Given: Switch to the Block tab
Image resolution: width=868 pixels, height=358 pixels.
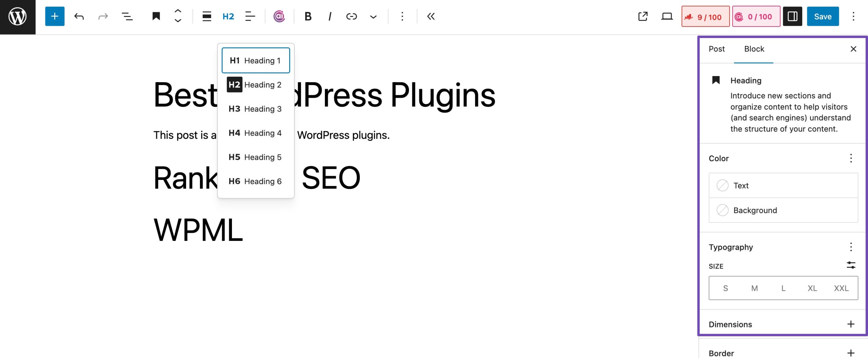Looking at the screenshot, I should pos(754,49).
